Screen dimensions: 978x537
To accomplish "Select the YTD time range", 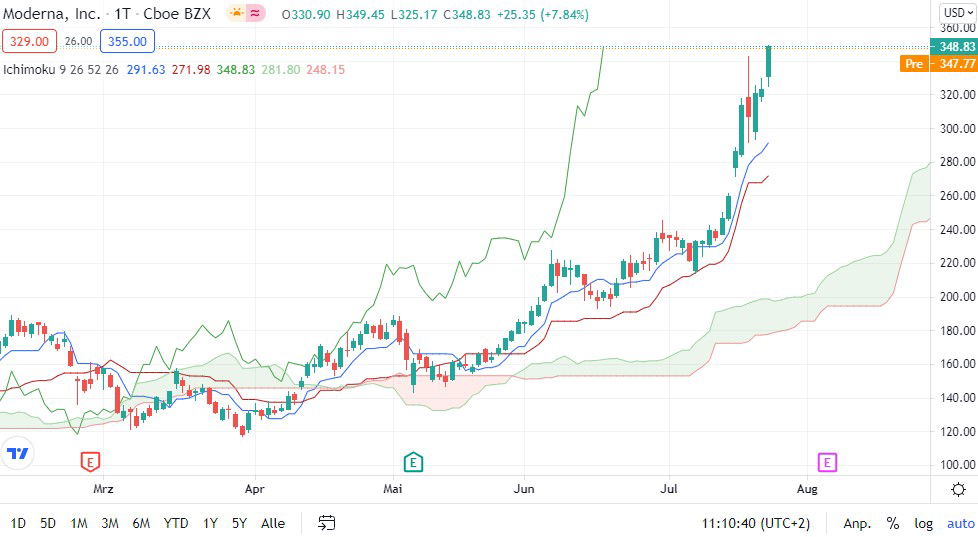I will (x=176, y=523).
